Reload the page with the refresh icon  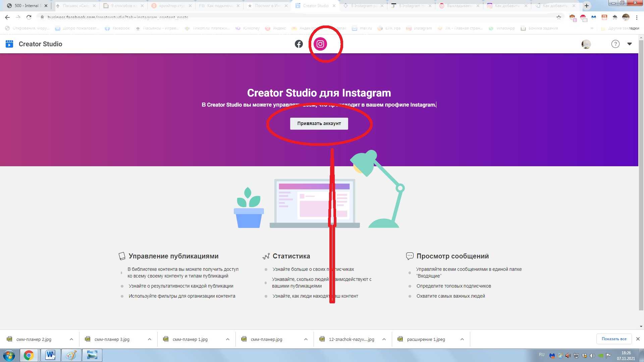click(29, 17)
